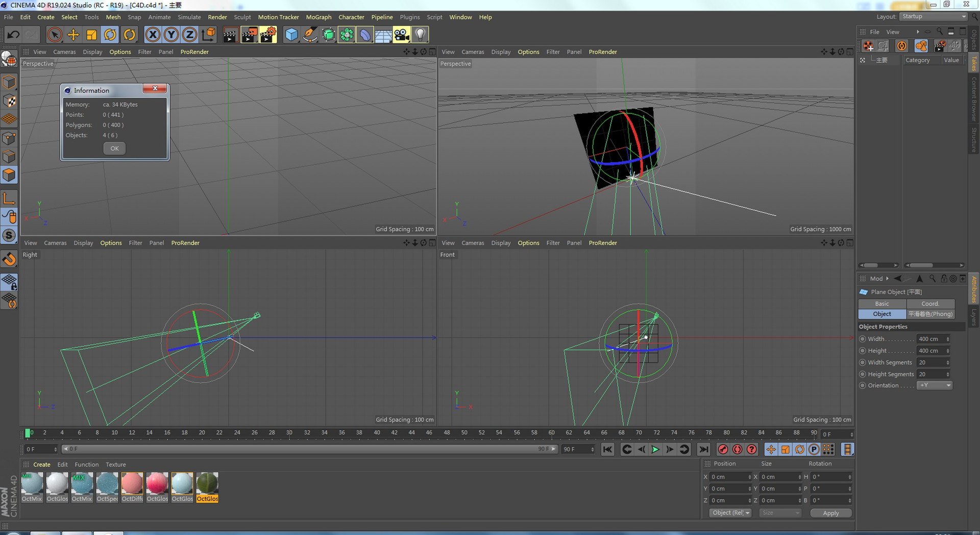This screenshot has width=980, height=535.
Task: Toggle Z-axis lock
Action: pyautogui.click(x=189, y=35)
